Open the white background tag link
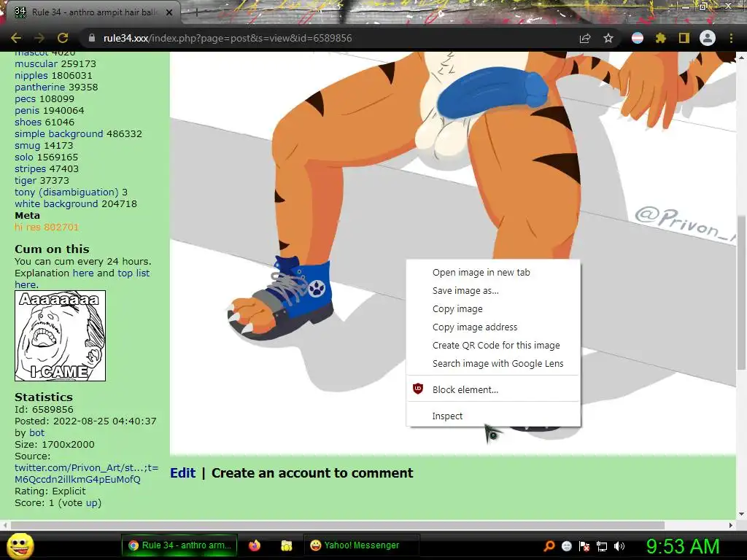747x560 pixels. 55,204
